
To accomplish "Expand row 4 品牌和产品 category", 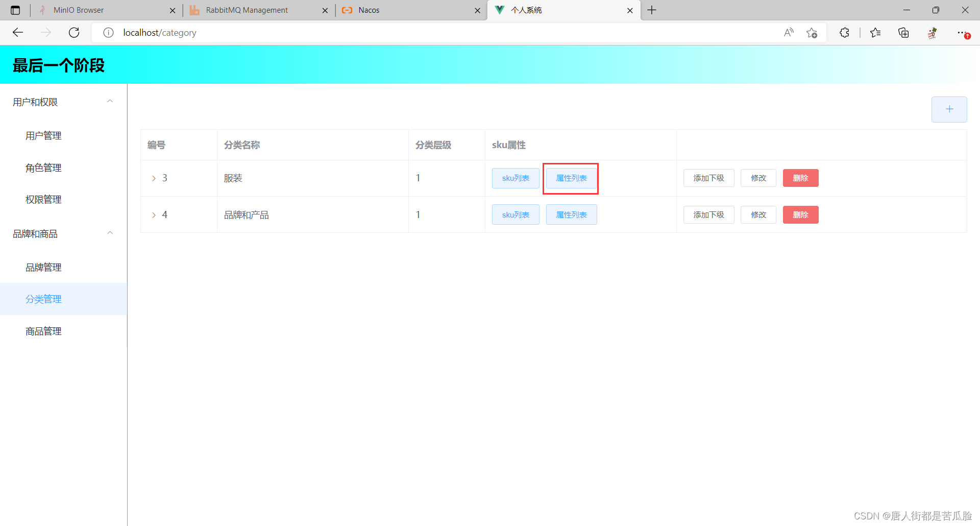I will click(x=154, y=215).
